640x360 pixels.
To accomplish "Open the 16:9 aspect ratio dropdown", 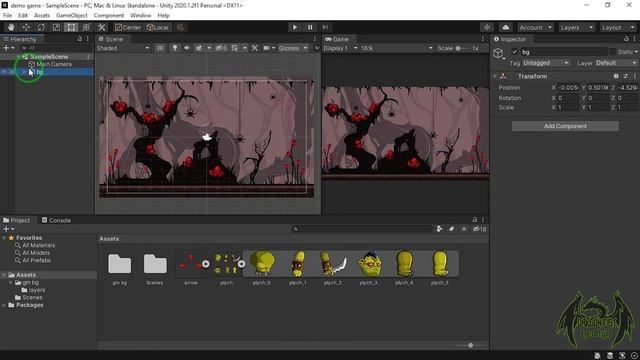I will [397, 48].
